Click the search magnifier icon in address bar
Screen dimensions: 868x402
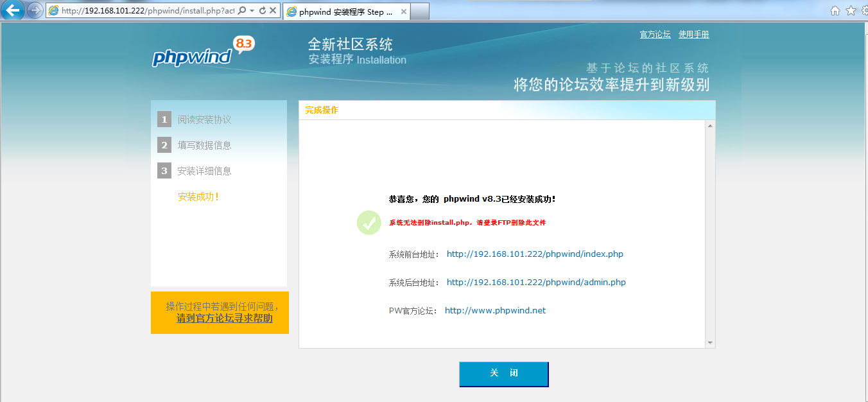pos(242,11)
